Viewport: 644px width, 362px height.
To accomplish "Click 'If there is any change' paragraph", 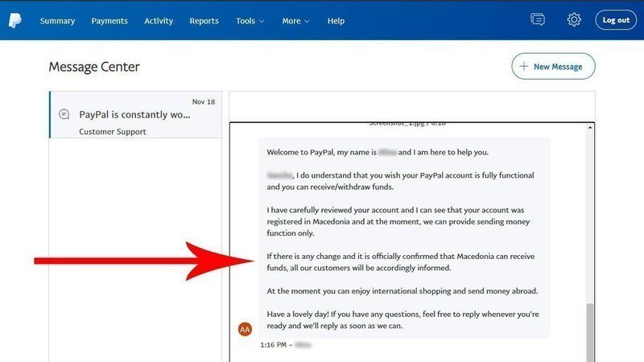I will click(x=400, y=262).
